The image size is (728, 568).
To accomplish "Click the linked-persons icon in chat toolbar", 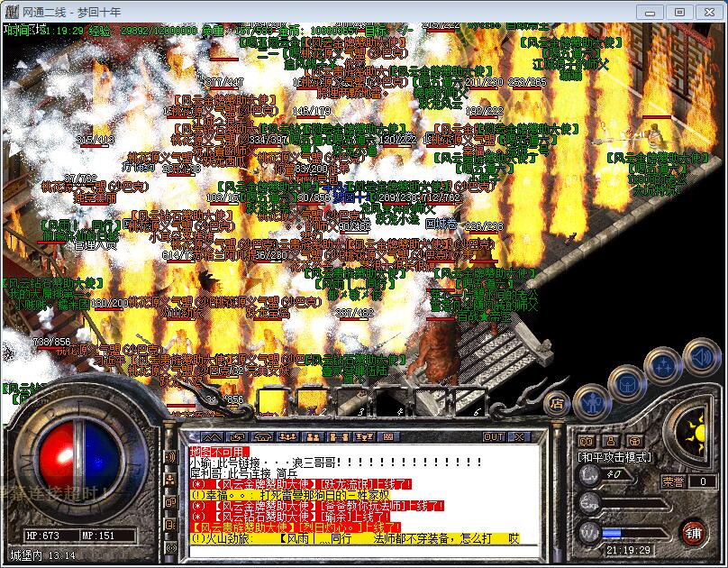I will point(338,437).
